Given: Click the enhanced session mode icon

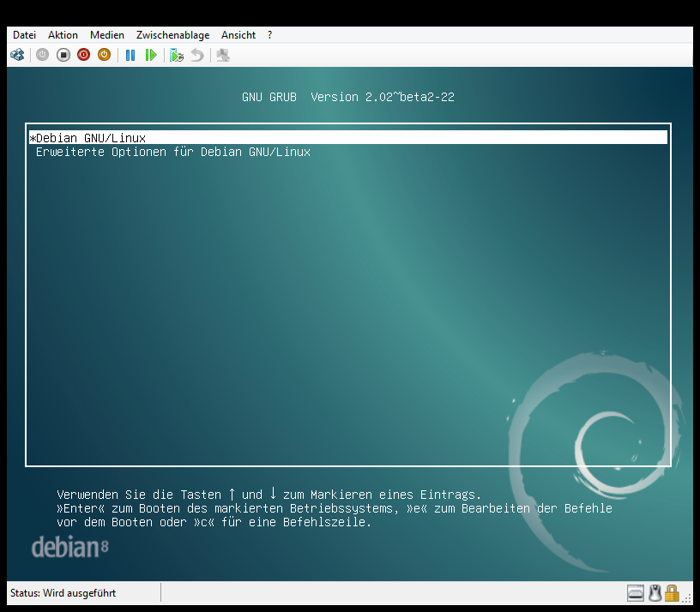Looking at the screenshot, I should click(x=223, y=56).
